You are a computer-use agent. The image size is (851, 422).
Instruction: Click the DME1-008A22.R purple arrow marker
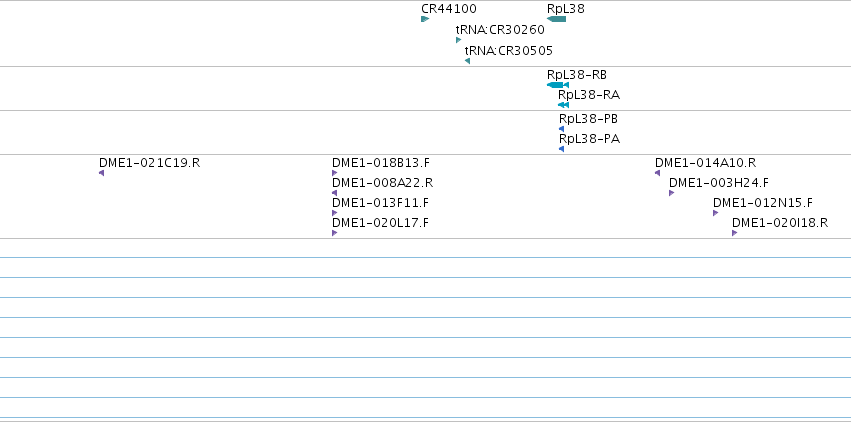point(334,193)
